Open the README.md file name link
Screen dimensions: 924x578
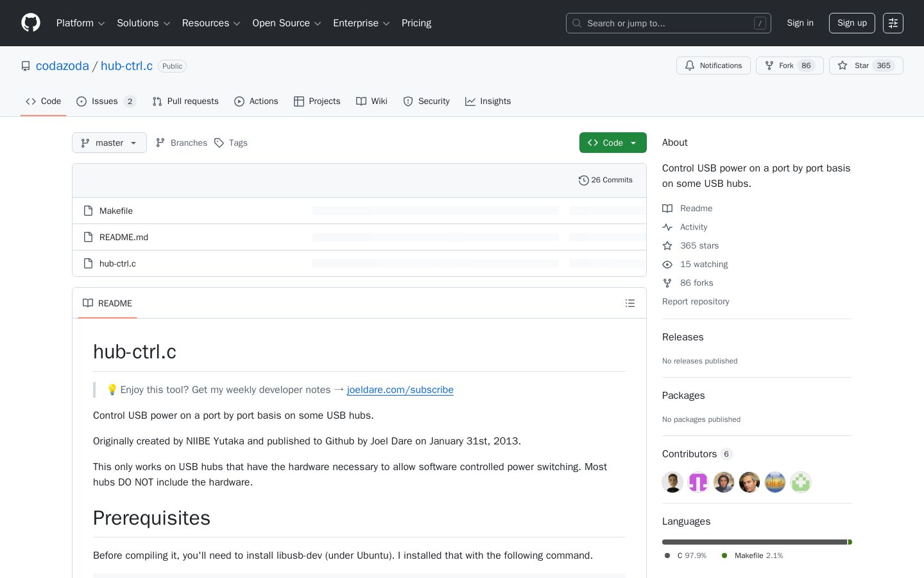pyautogui.click(x=124, y=237)
